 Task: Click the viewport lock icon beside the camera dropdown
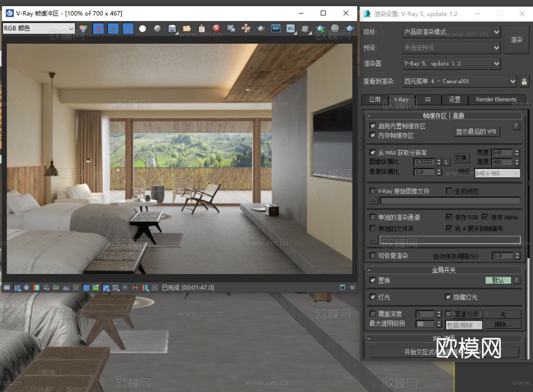524,81
